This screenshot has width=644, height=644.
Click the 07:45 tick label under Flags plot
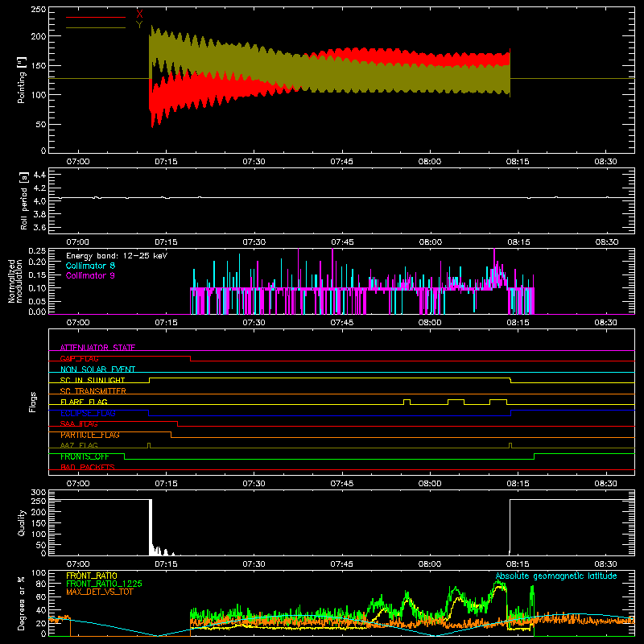tap(342, 484)
